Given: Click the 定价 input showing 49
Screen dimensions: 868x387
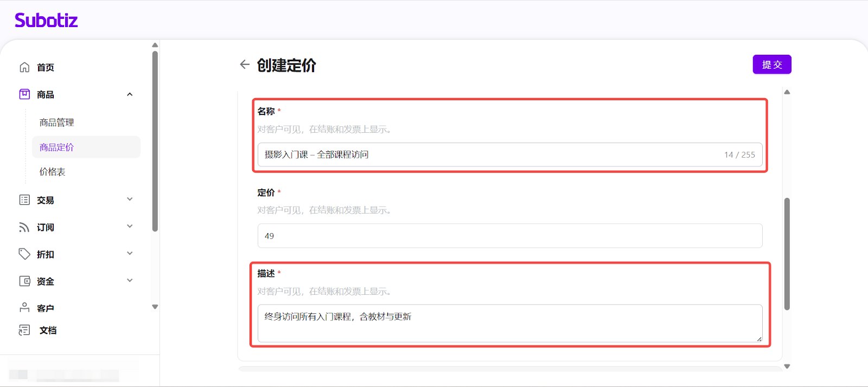Looking at the screenshot, I should click(x=509, y=236).
